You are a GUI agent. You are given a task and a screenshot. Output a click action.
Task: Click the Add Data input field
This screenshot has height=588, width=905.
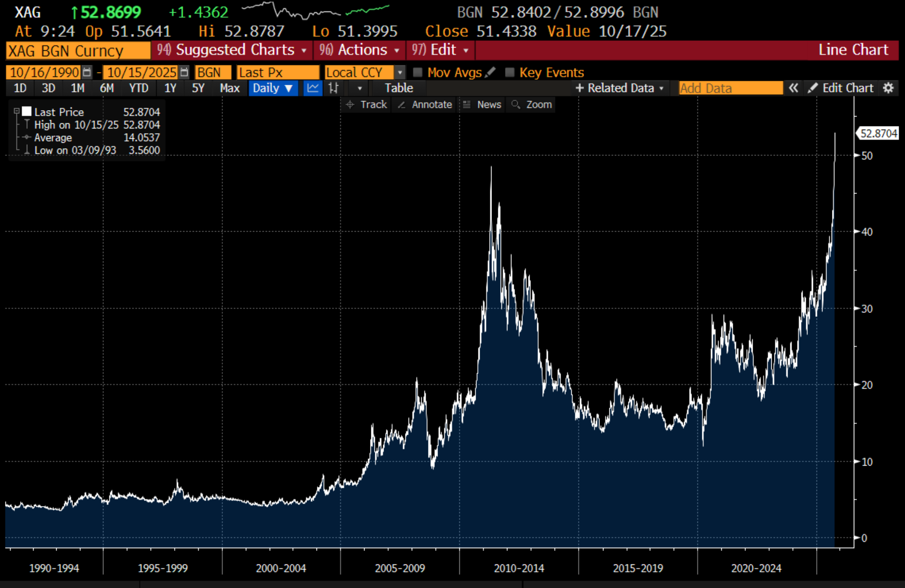click(730, 88)
